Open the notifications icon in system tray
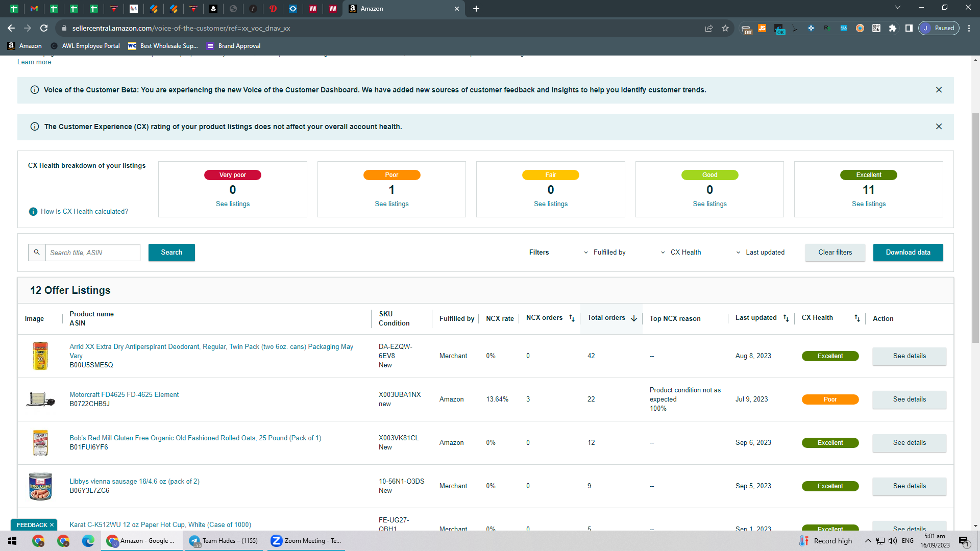 click(x=964, y=541)
